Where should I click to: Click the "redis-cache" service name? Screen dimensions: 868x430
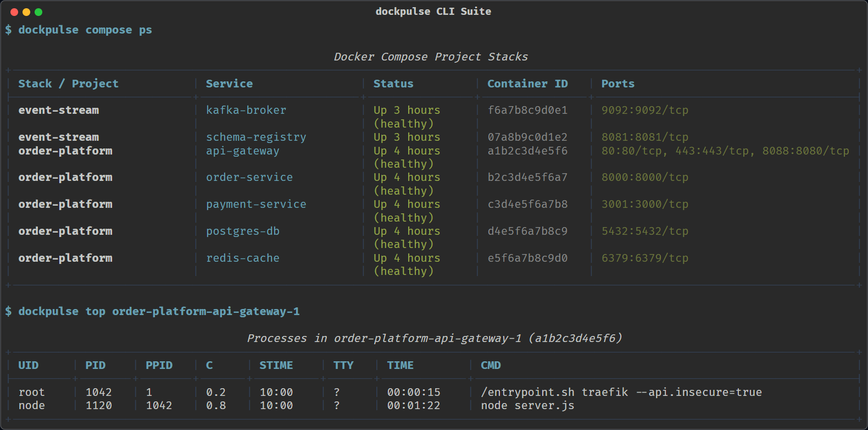click(x=243, y=258)
